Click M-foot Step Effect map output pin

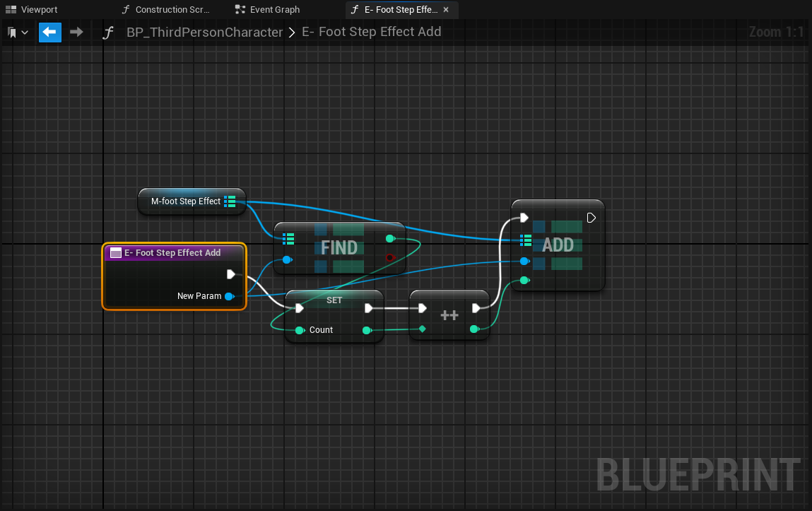pos(230,201)
